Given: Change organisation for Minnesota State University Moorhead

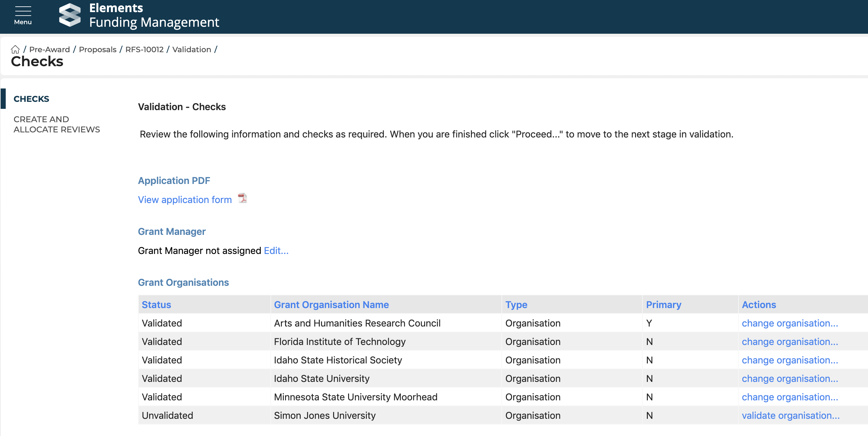Looking at the screenshot, I should tap(789, 397).
